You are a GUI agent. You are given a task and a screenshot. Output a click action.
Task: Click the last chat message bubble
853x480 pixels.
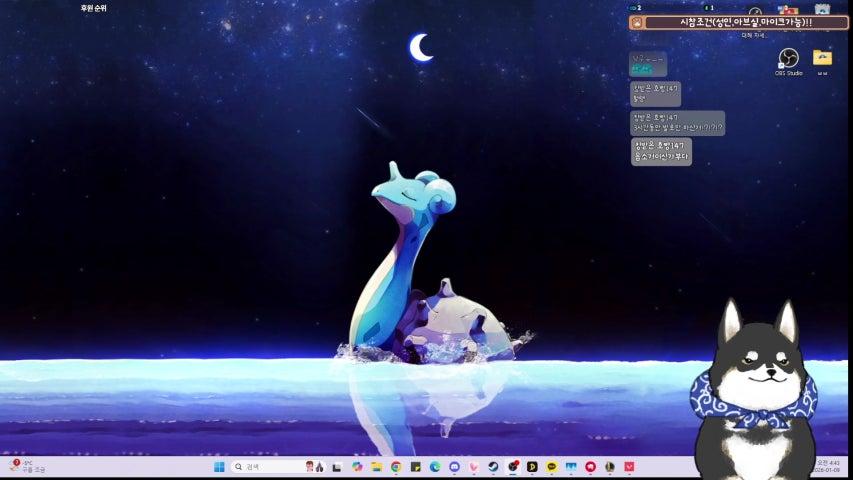pos(661,151)
